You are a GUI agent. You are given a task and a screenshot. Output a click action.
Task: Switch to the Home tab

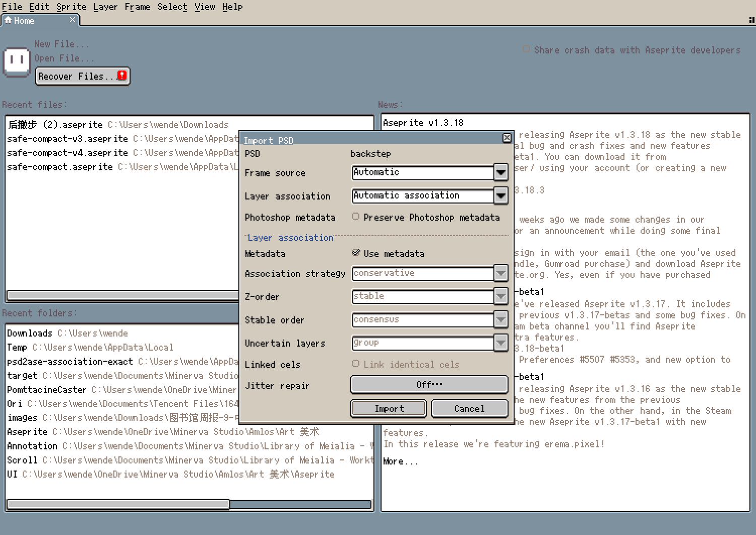pyautogui.click(x=39, y=20)
